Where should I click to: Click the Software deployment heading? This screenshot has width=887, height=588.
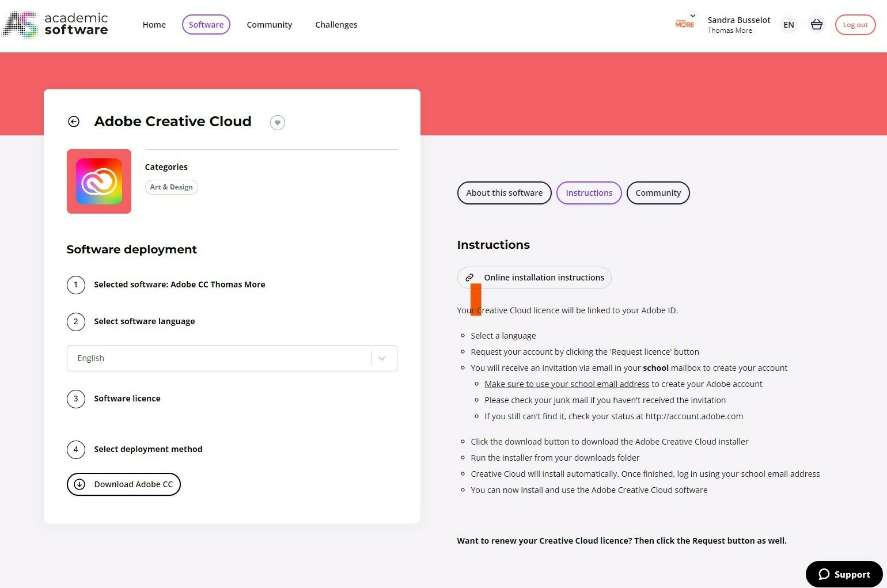[x=131, y=249]
